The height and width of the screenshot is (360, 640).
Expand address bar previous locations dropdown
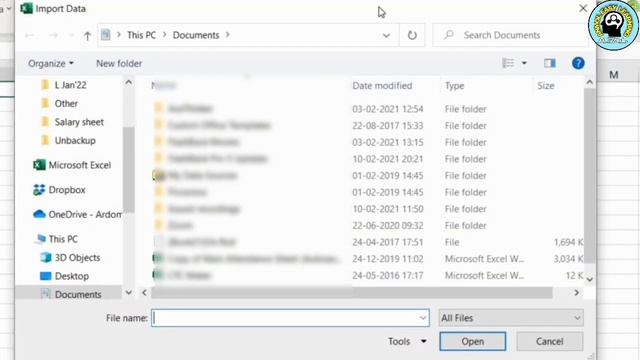click(386, 36)
